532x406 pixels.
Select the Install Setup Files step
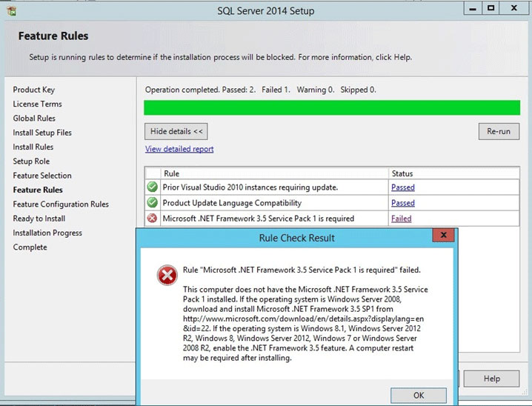click(42, 133)
